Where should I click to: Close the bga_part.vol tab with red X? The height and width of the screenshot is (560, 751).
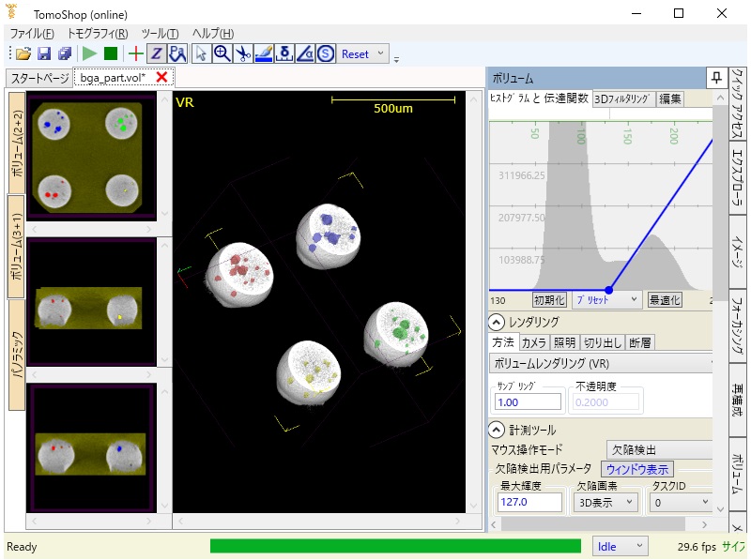click(161, 77)
